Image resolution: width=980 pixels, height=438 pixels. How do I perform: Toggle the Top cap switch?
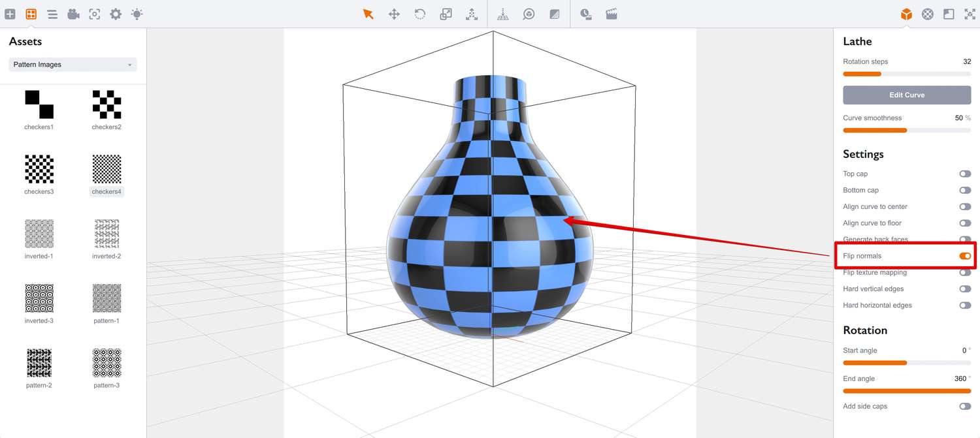[x=965, y=174]
